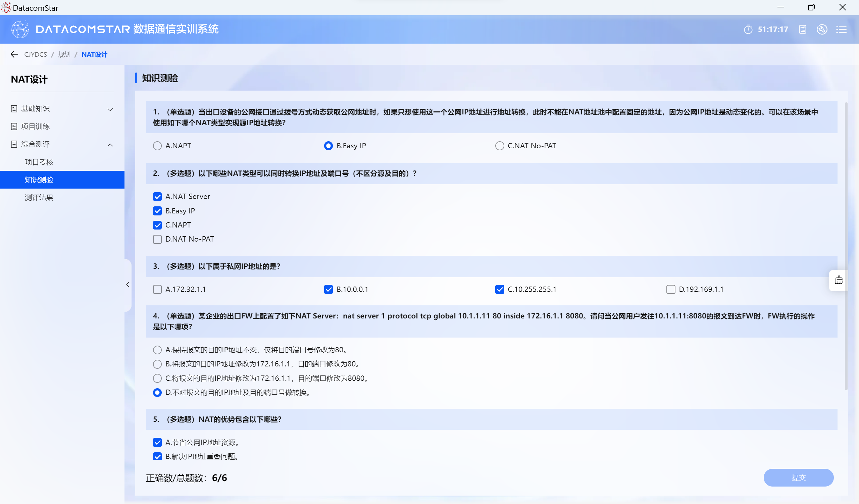
Task: Click the back arrow beside CJYDCS breadcrumb
Action: pyautogui.click(x=14, y=54)
